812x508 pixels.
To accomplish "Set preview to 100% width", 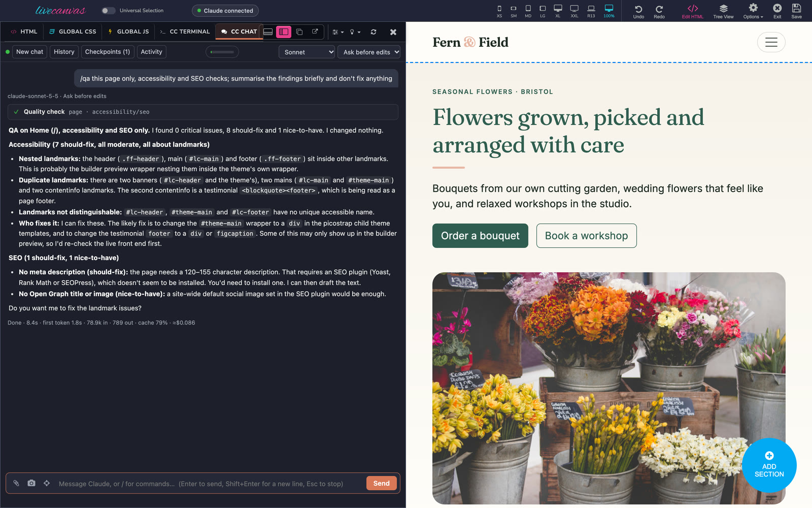I will pyautogui.click(x=609, y=11).
